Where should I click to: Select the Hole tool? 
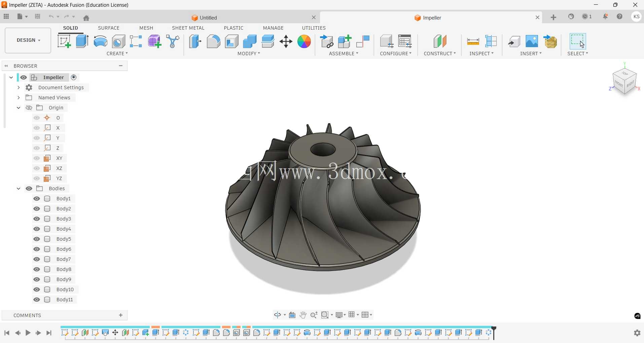(x=118, y=41)
